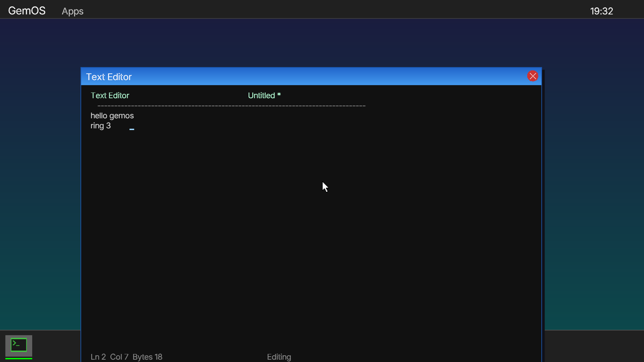The height and width of the screenshot is (362, 644).
Task: Click the Col 7 status indicator
Action: click(119, 357)
